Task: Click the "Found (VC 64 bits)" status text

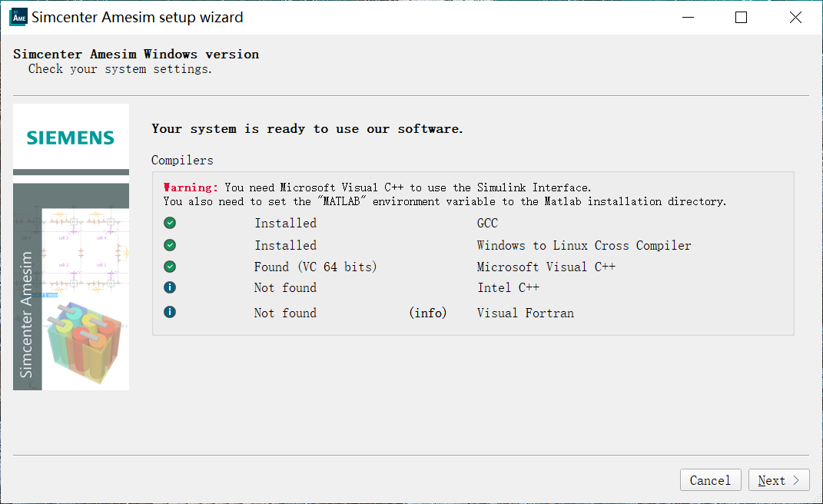Action: point(315,267)
